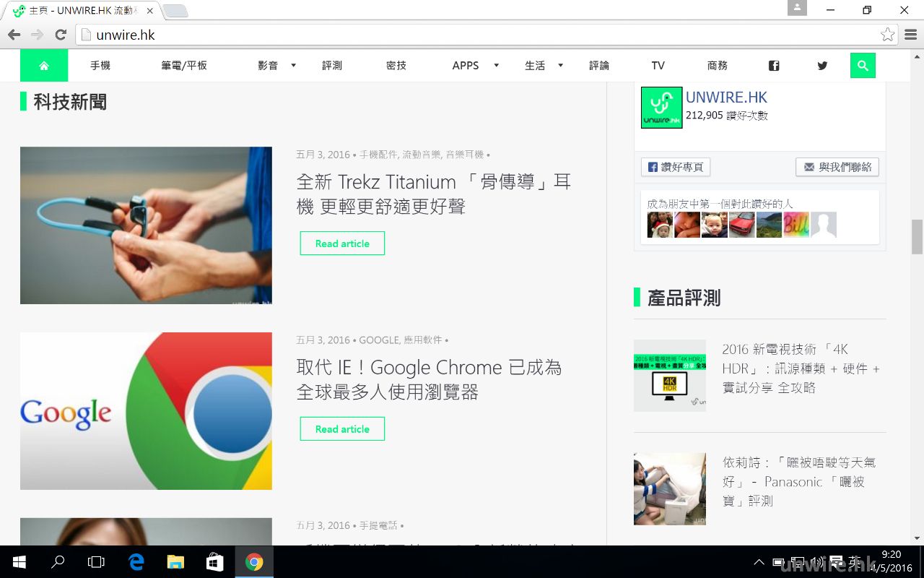
Task: Open File Explorer from the taskbar
Action: pyautogui.click(x=175, y=561)
